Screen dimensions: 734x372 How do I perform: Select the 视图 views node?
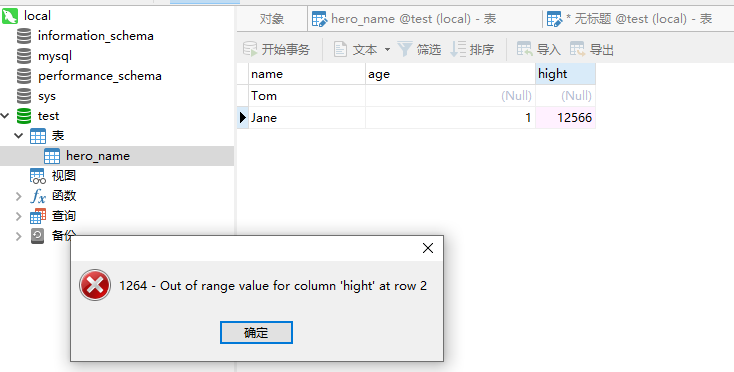[x=64, y=175]
